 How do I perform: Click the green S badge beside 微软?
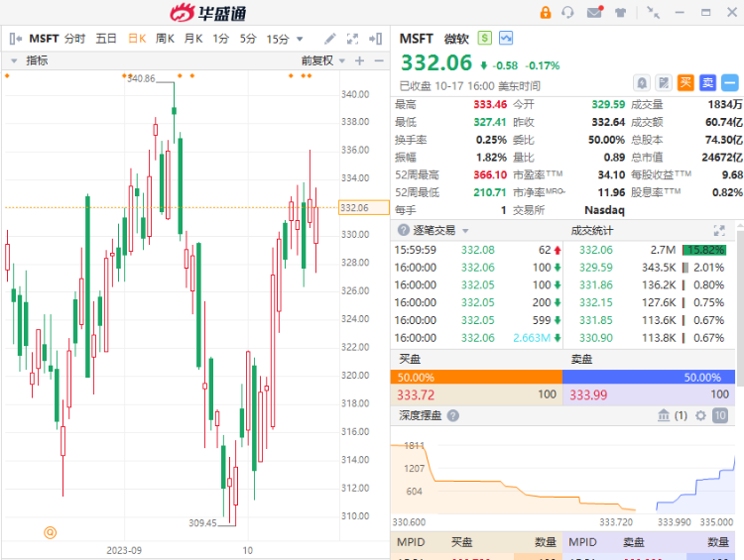[484, 38]
